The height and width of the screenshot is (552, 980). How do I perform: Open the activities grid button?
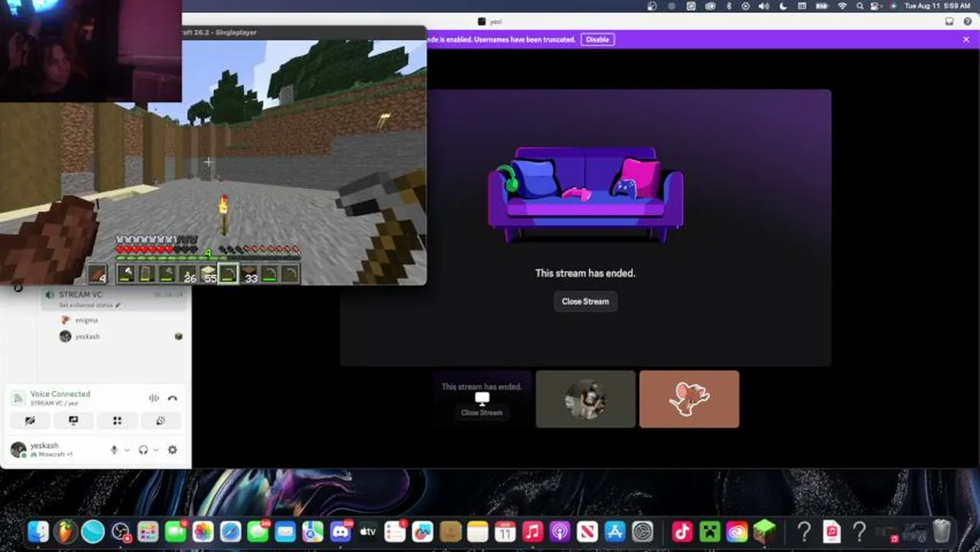117,420
